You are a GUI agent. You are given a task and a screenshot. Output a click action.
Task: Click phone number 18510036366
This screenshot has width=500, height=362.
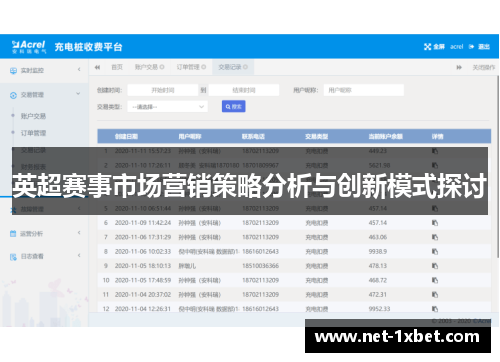(x=260, y=266)
